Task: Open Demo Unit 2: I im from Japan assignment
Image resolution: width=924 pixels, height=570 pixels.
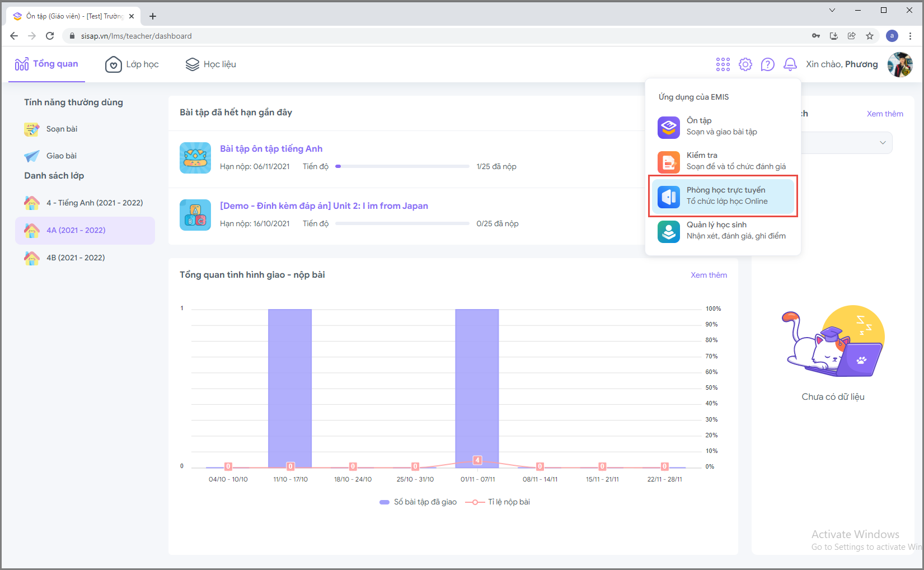Action: (x=324, y=206)
